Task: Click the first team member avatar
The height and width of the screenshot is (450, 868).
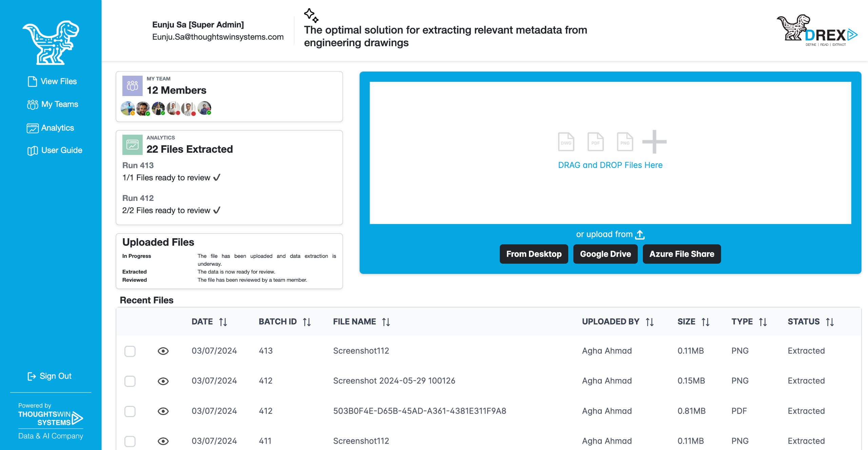Action: point(127,108)
